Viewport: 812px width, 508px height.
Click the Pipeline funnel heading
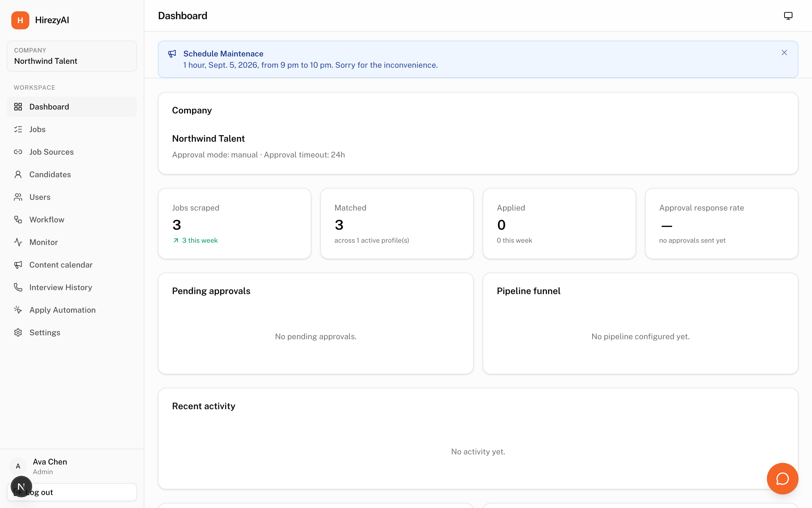point(528,291)
